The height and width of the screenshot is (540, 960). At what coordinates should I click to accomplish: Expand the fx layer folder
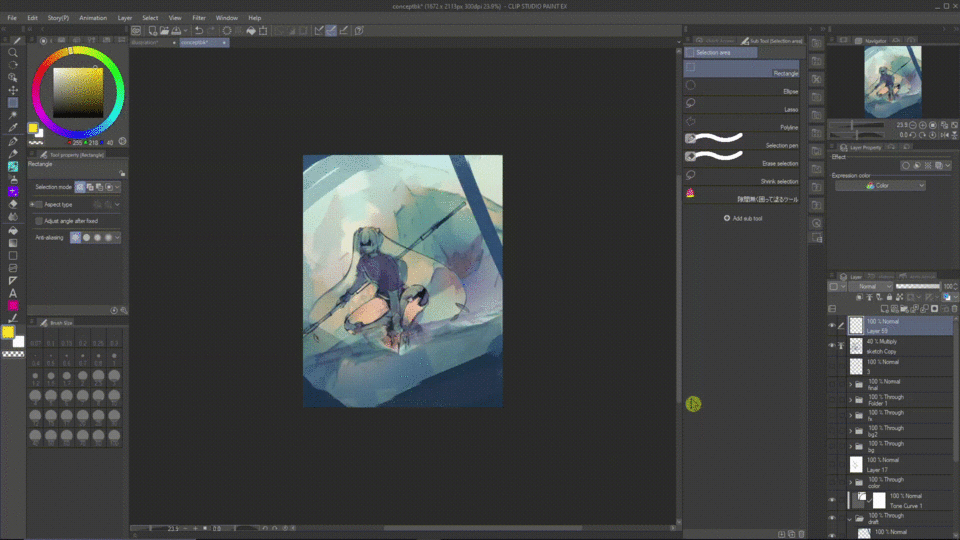(850, 415)
